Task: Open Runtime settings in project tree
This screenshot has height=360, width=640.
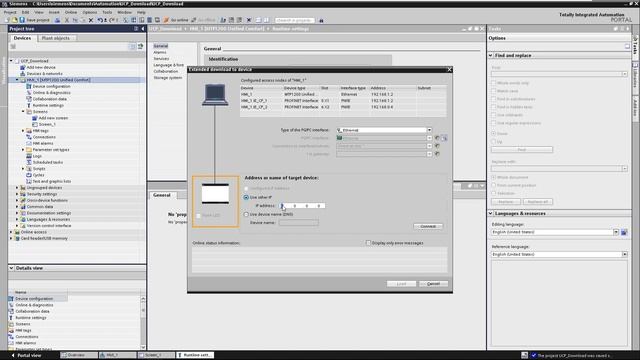Action: 48,105
